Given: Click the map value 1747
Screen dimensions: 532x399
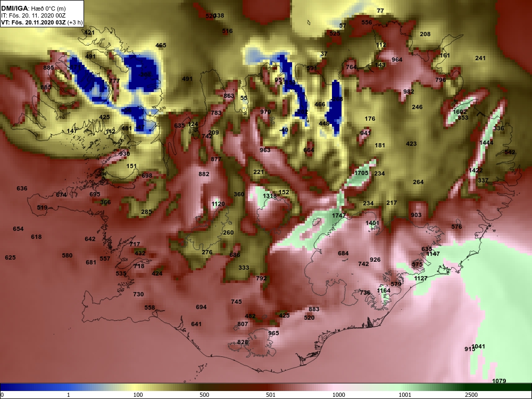Looking at the screenshot, I should point(338,215).
